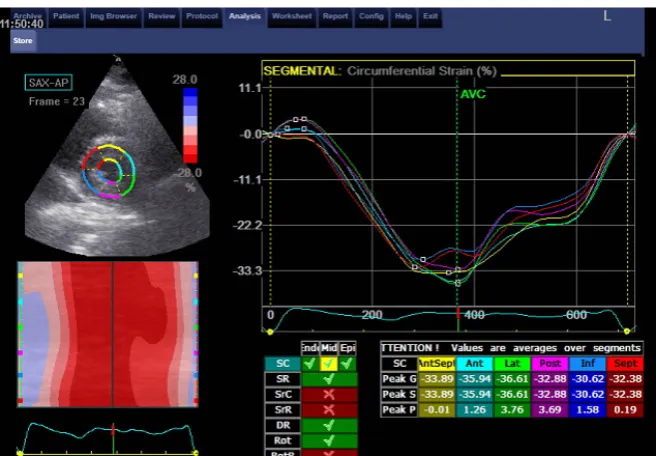Click the Inf segment header

(587, 364)
